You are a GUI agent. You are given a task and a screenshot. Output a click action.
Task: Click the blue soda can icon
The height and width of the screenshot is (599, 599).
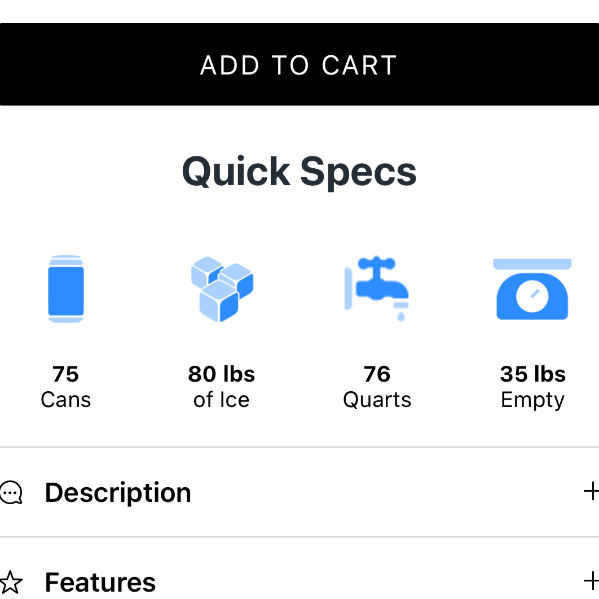[x=66, y=289]
